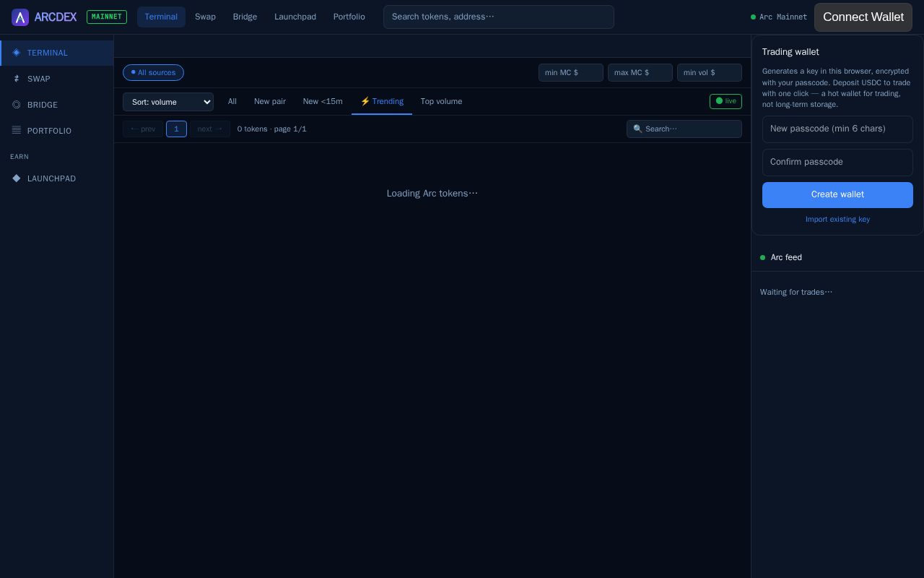Open Swap in the top navigation
924x578 pixels.
(x=205, y=17)
